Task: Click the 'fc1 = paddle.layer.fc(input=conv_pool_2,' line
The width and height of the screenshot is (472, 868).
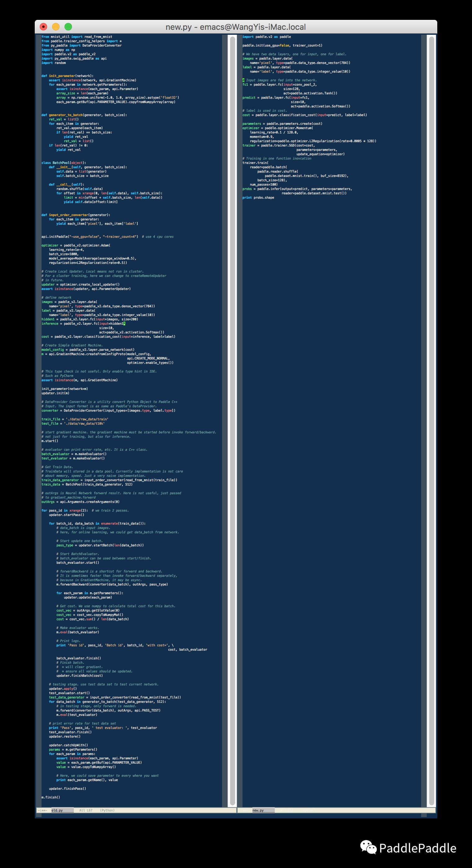Action: point(279,84)
